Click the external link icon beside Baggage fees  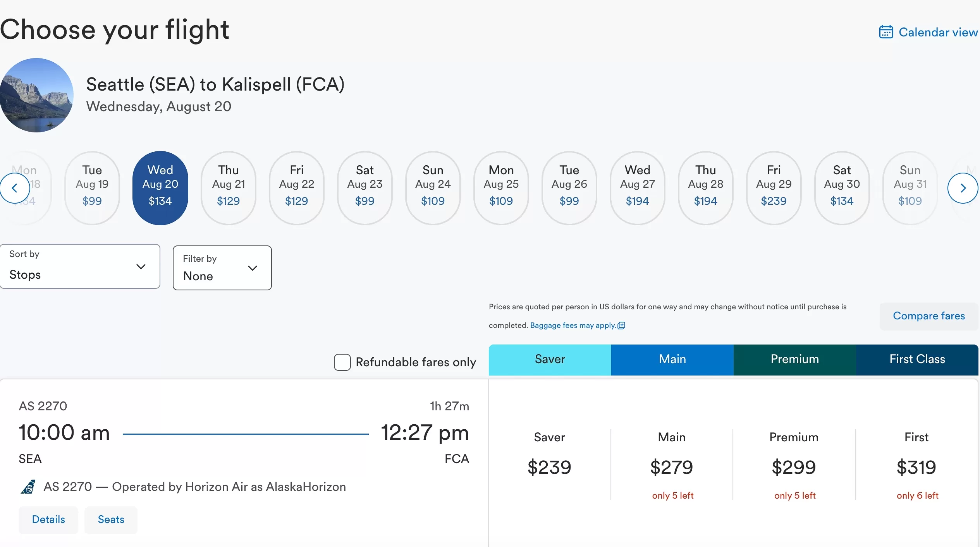pyautogui.click(x=621, y=326)
